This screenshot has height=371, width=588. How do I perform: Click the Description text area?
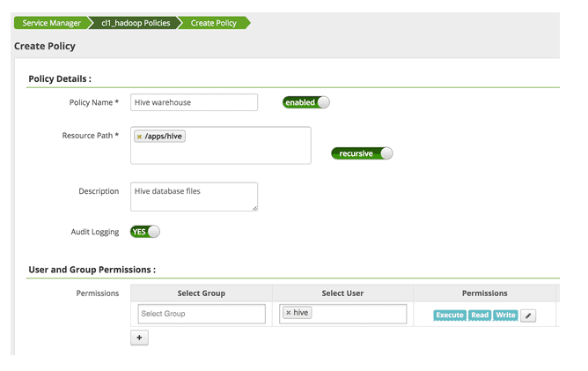point(194,197)
